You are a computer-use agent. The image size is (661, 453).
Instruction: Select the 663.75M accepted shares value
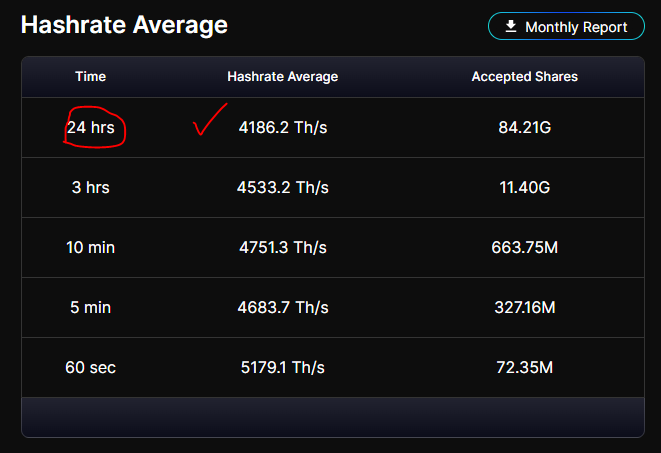(x=524, y=247)
